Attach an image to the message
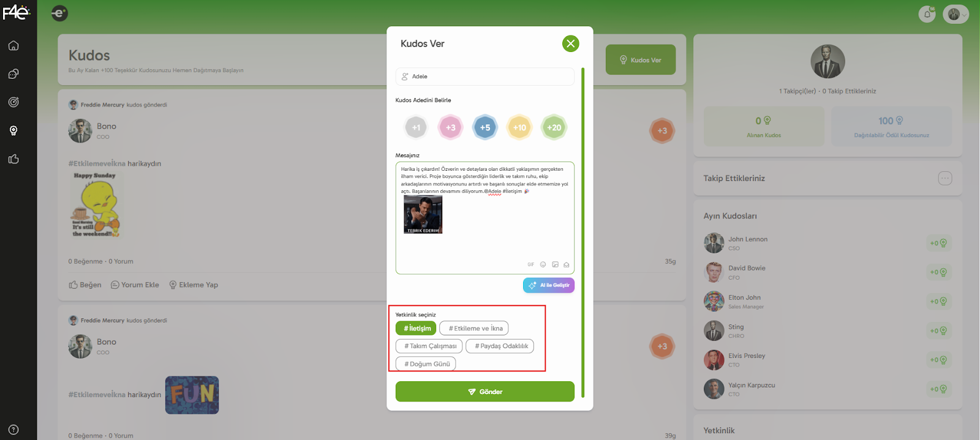 [555, 264]
